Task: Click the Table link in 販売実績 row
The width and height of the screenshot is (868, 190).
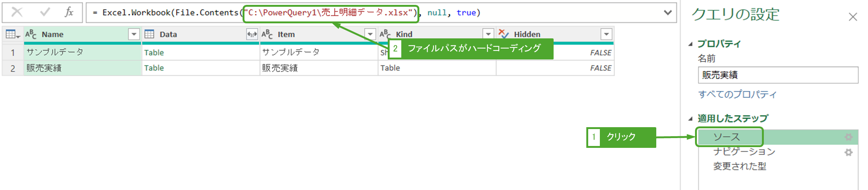Action: (x=154, y=68)
